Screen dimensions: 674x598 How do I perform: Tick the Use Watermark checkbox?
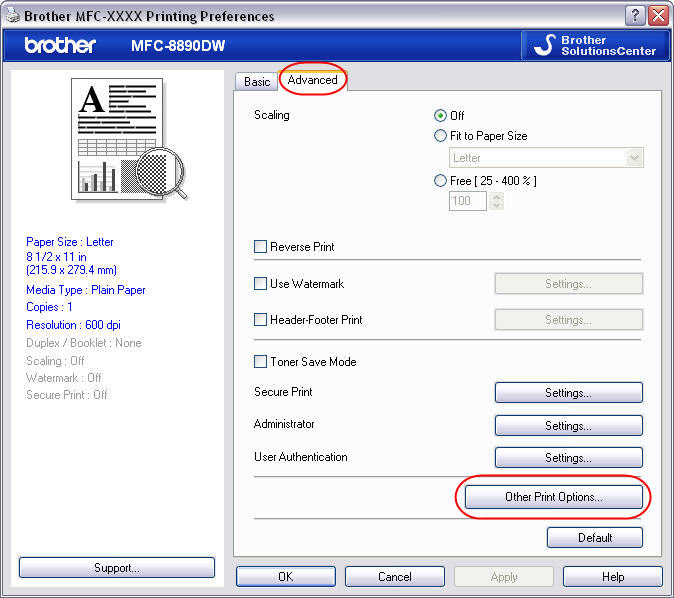(261, 284)
